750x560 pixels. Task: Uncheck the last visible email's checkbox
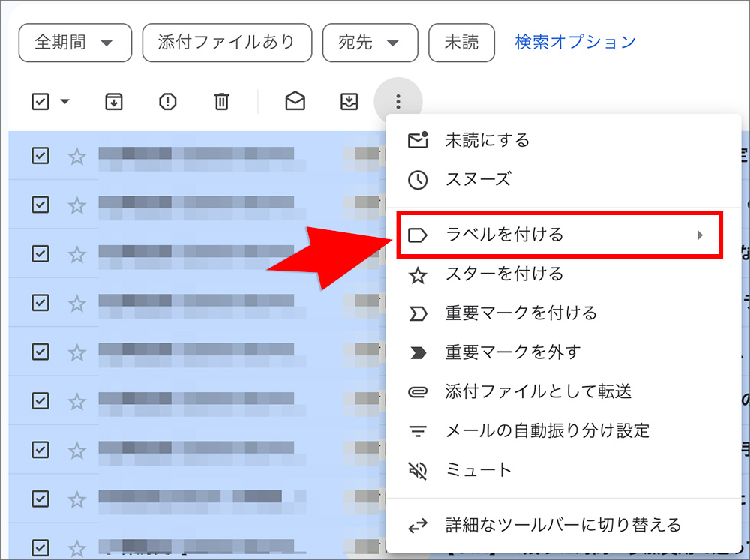point(40,548)
